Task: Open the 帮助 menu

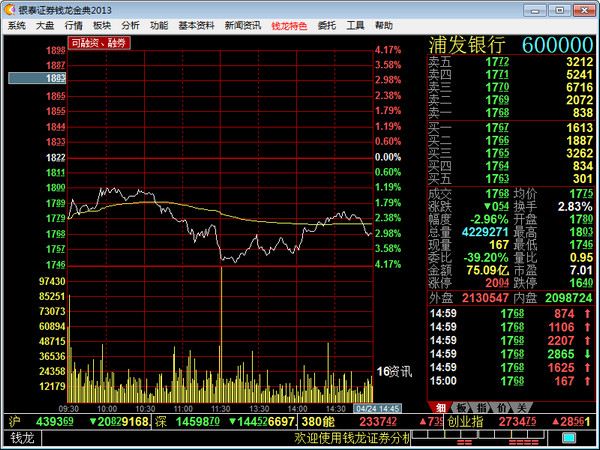Action: coord(384,26)
